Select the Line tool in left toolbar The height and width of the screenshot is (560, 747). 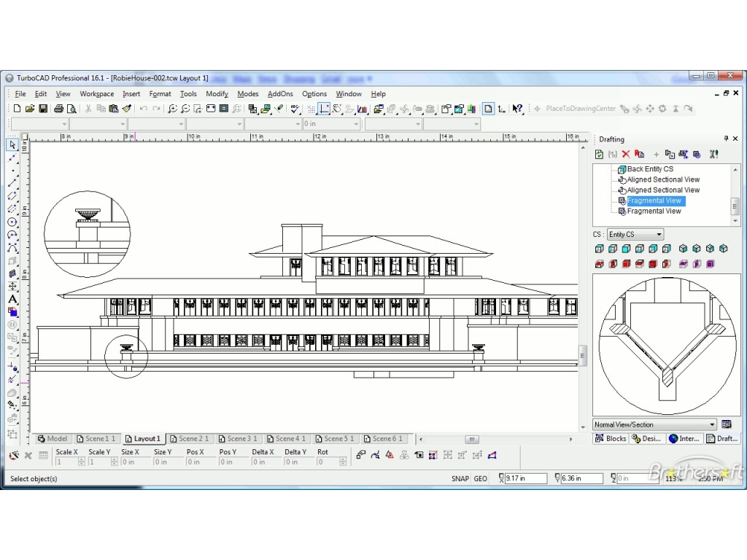[12, 183]
